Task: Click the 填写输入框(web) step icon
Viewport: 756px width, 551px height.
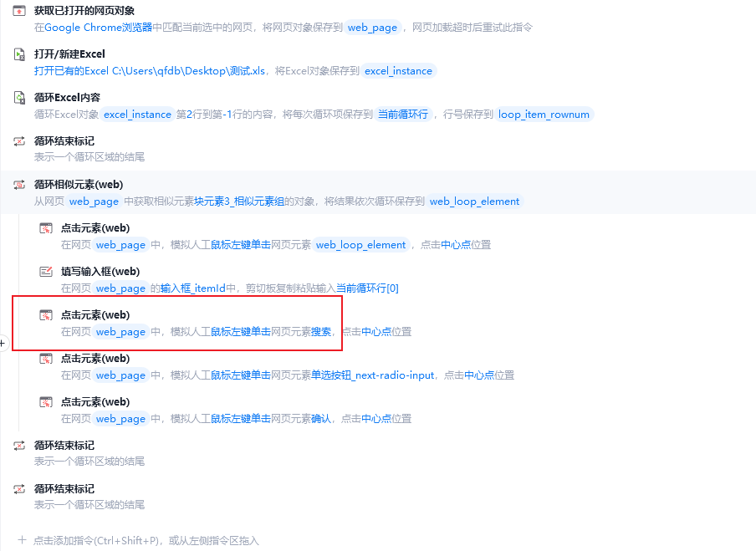Action: pos(46,272)
